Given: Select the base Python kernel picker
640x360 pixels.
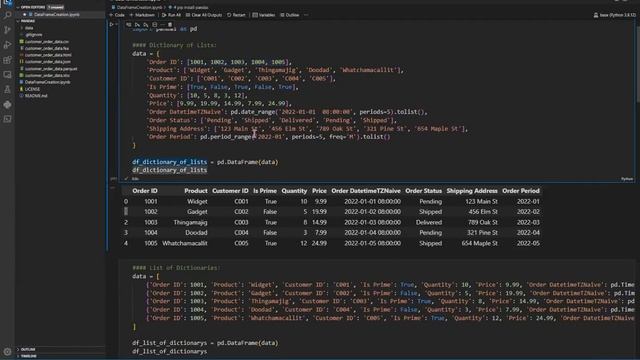Looking at the screenshot, I should pos(614,15).
